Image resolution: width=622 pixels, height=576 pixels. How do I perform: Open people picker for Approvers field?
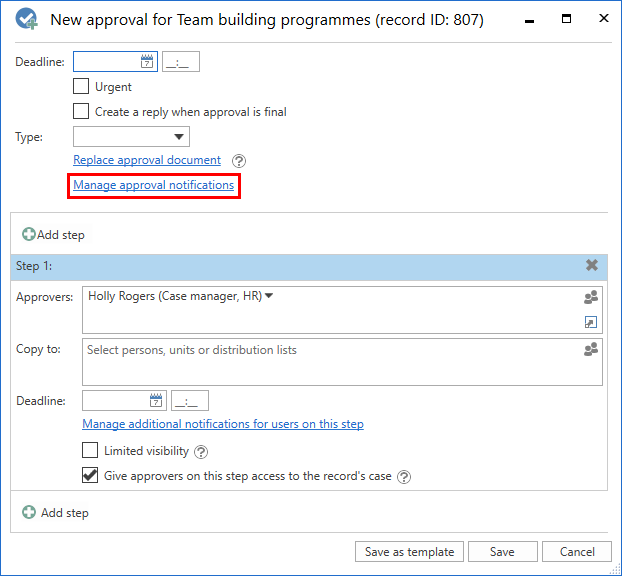click(x=591, y=298)
